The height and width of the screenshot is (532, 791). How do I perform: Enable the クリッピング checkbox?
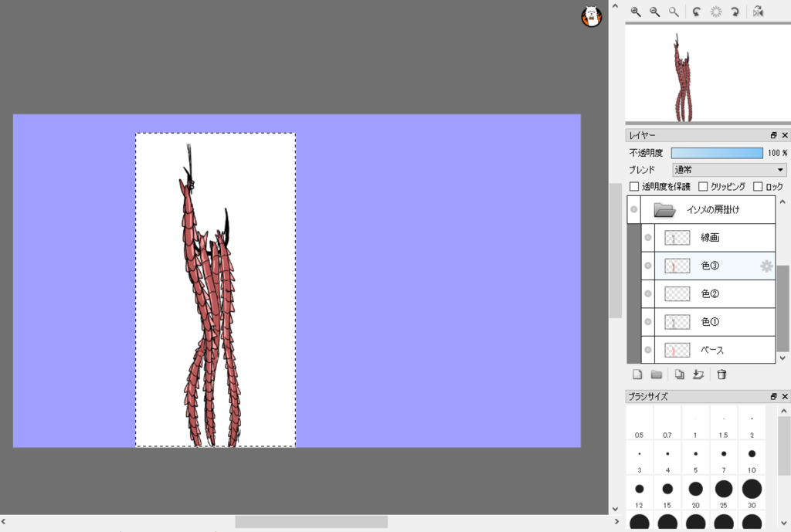coord(703,186)
